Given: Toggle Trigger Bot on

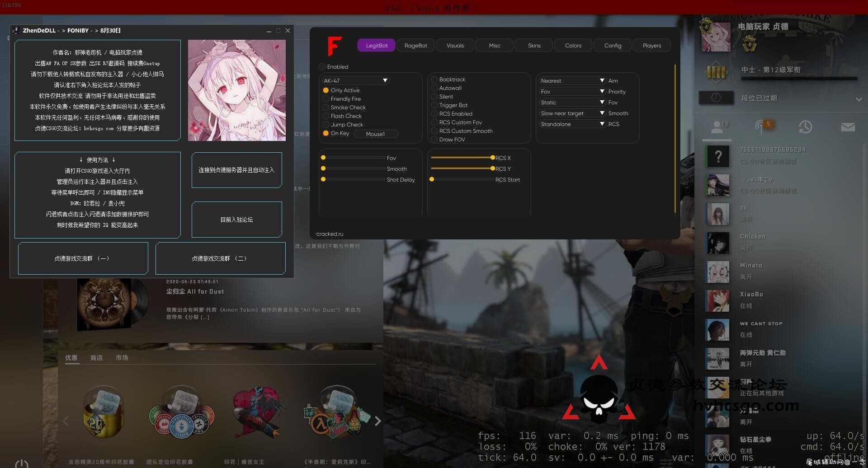Looking at the screenshot, I should coord(434,105).
